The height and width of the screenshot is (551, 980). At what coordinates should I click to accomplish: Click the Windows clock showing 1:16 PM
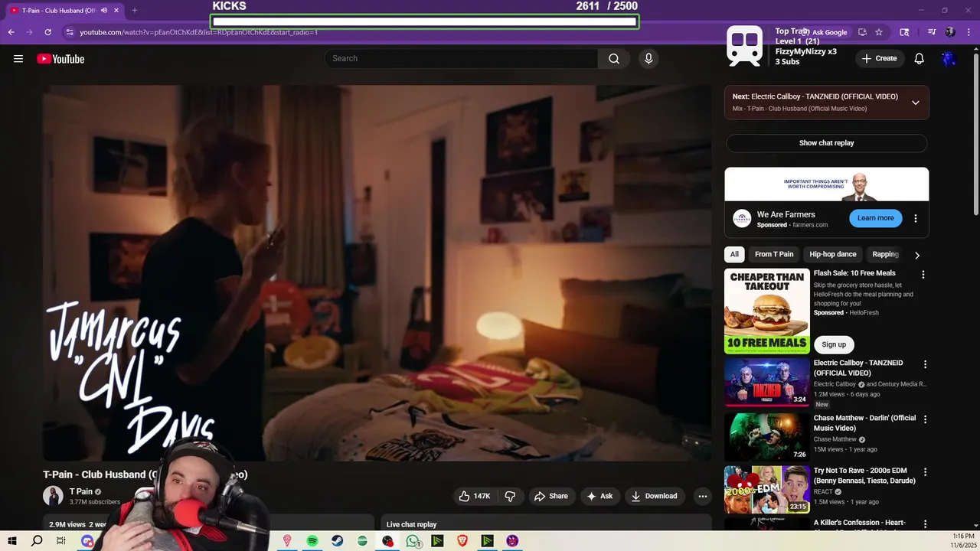click(963, 536)
